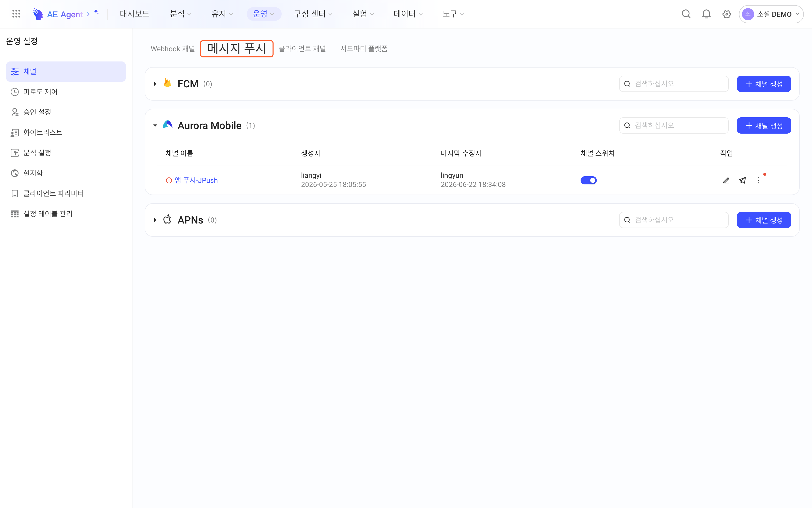Open the app grid launcher icon
The height and width of the screenshot is (508, 812).
16,14
